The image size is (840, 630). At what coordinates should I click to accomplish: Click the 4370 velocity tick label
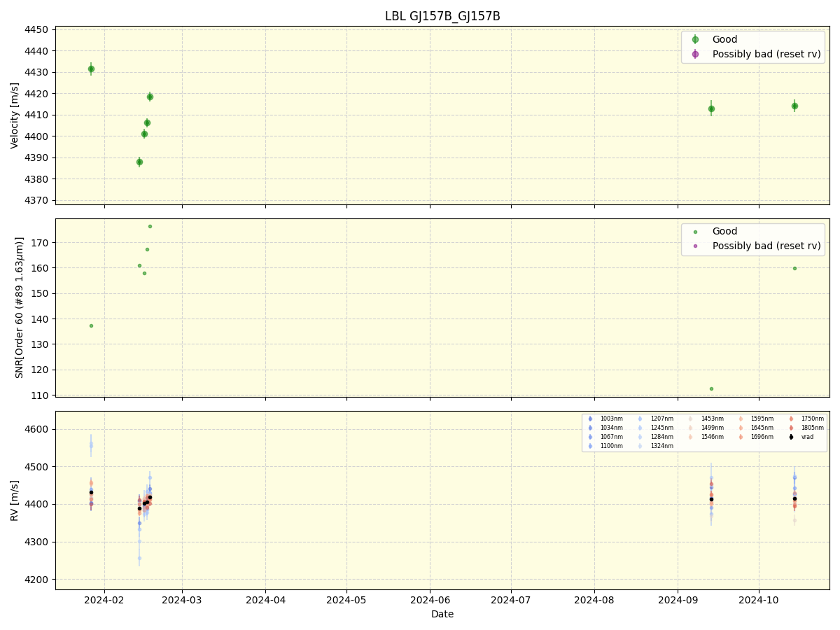(36, 200)
